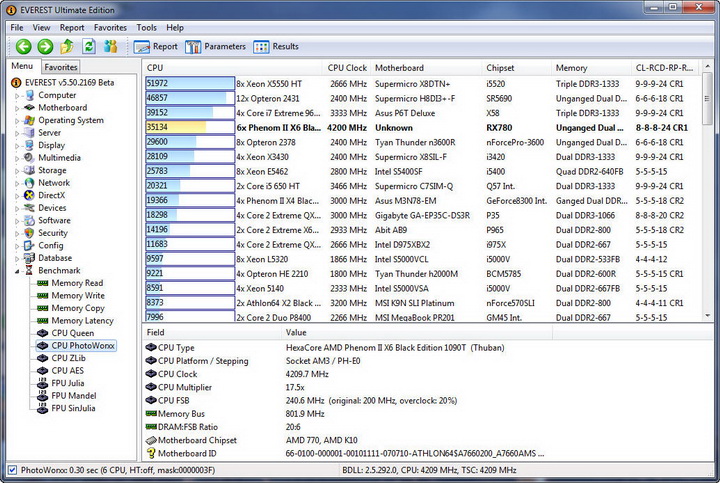Select the Computer tree node

51,95
